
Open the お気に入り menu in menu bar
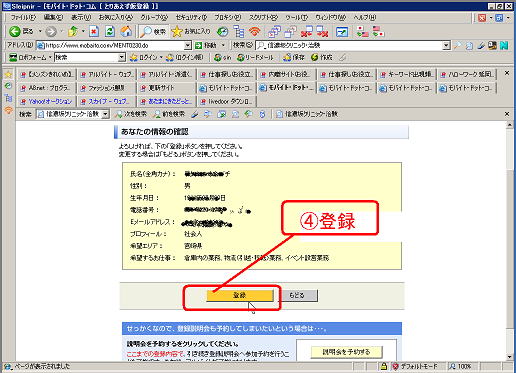coord(115,17)
